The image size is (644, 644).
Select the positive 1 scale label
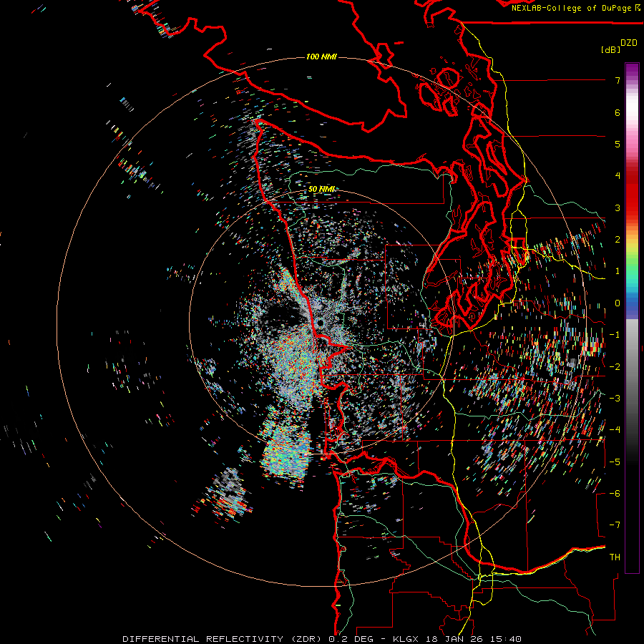point(618,271)
